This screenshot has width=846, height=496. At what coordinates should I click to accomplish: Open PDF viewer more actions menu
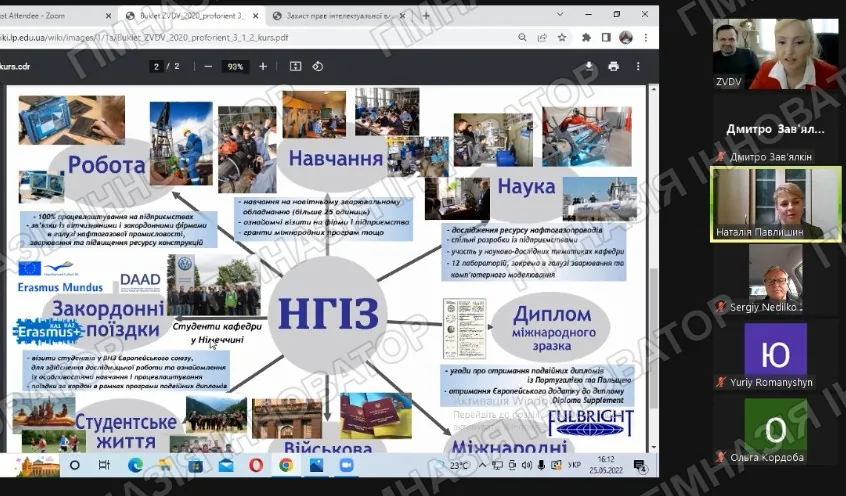point(638,66)
